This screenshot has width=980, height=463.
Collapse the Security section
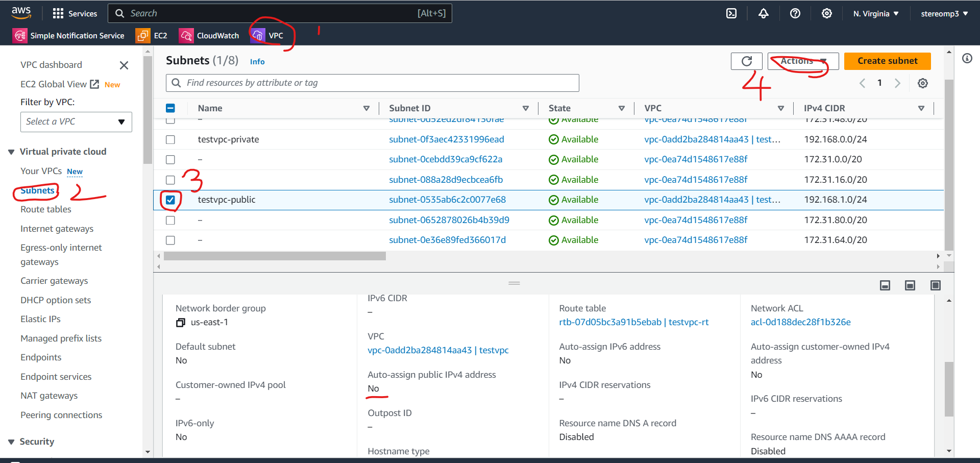click(11, 442)
